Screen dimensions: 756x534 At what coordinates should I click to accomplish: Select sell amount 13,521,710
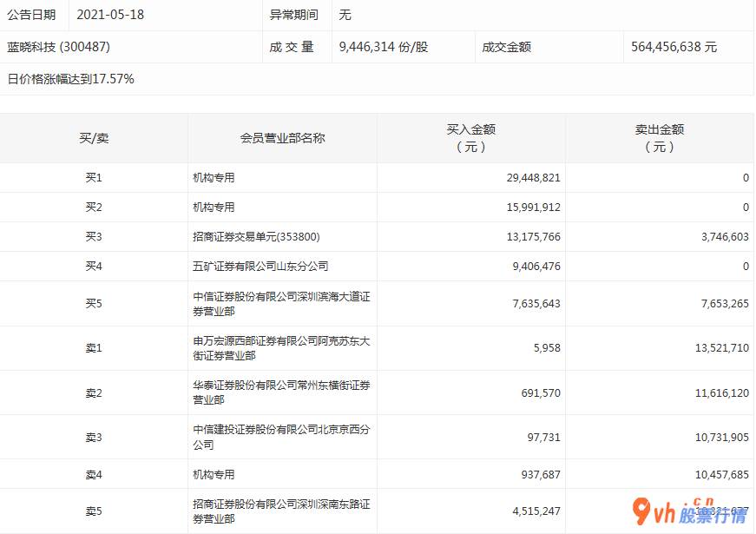(722, 348)
